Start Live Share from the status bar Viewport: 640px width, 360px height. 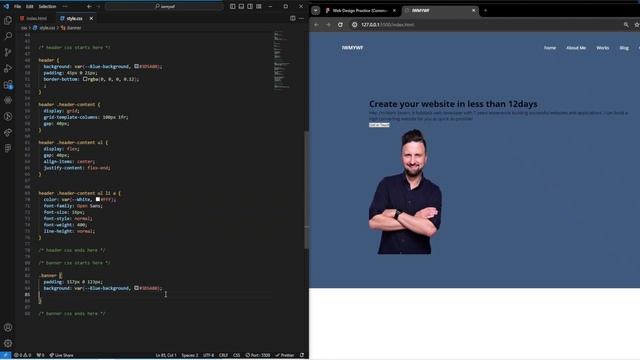pos(62,355)
